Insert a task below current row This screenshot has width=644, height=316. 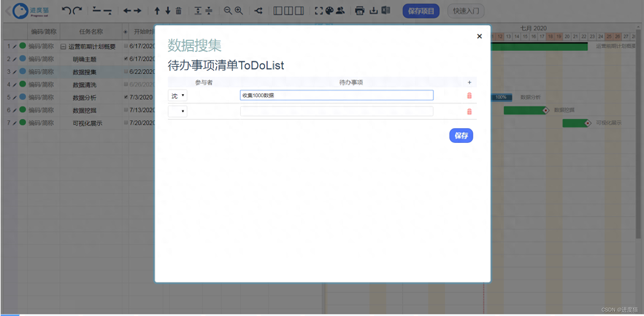[x=108, y=11]
